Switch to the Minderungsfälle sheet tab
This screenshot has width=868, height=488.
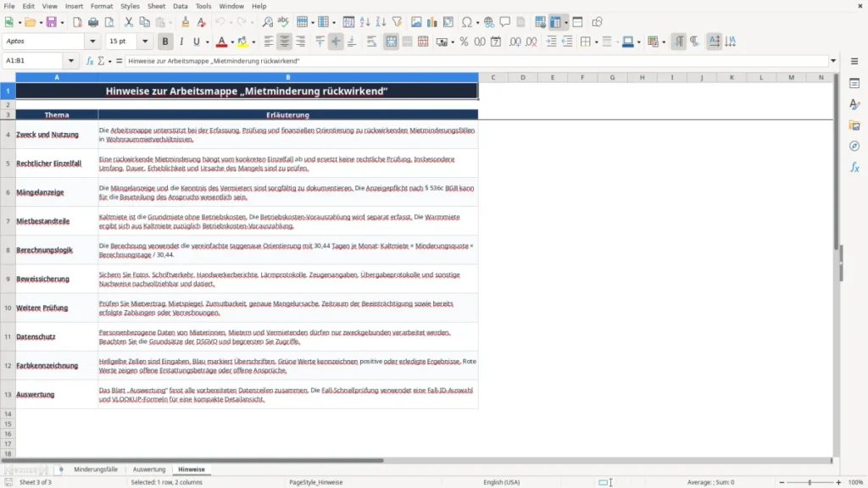click(x=96, y=469)
